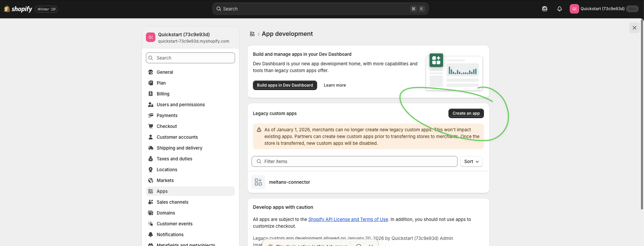
Task: Click the Markets globe icon
Action: (x=151, y=180)
